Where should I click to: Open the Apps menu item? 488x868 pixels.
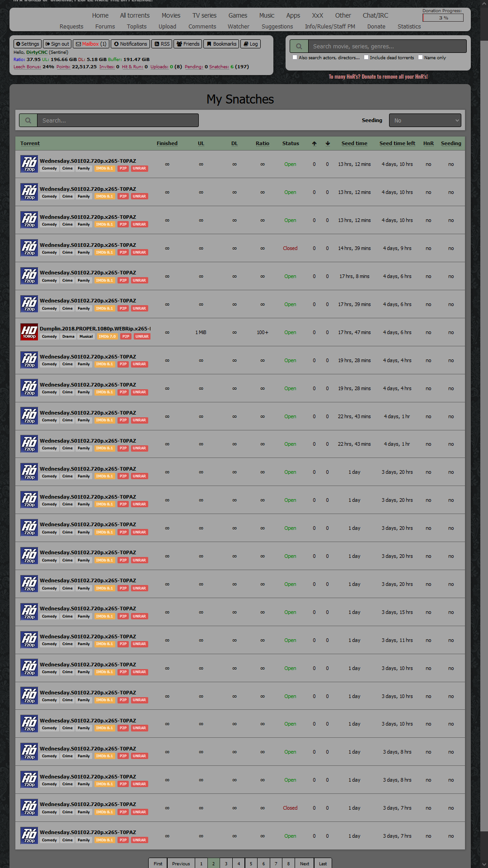click(x=293, y=15)
